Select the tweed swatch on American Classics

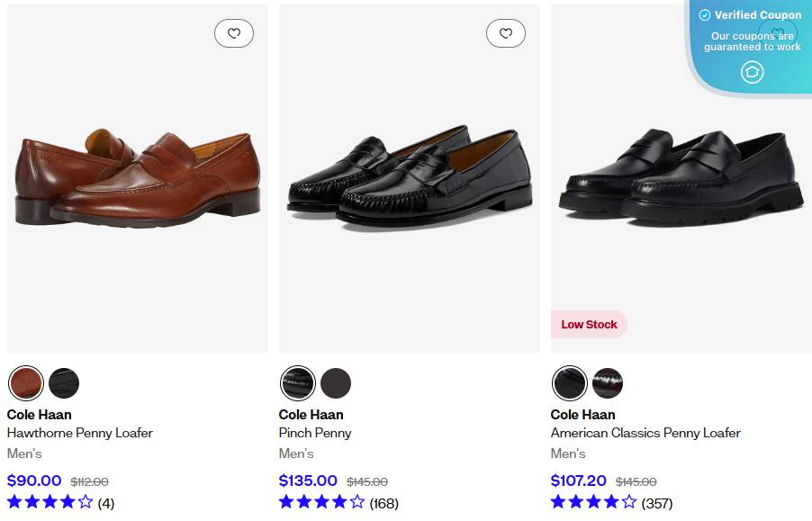[608, 383]
